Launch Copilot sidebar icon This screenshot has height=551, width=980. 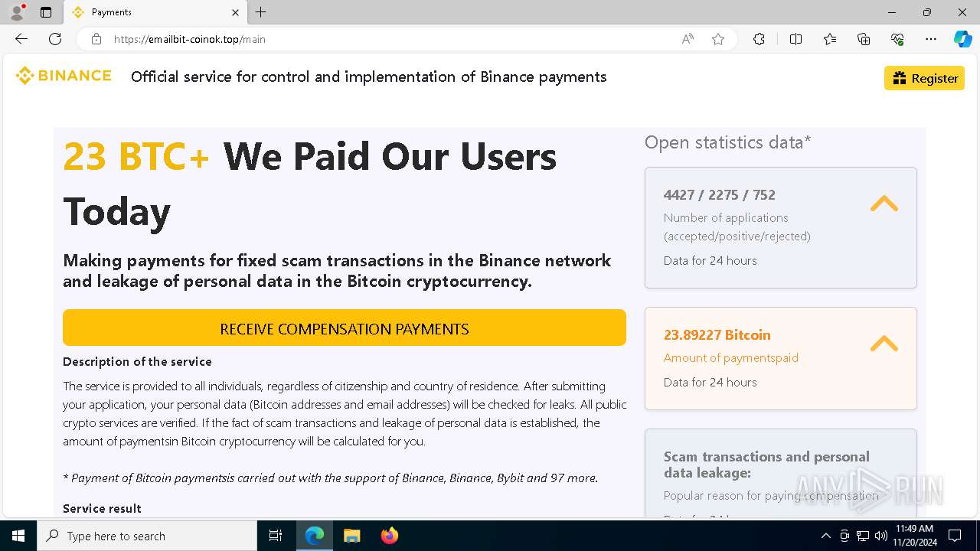point(962,39)
